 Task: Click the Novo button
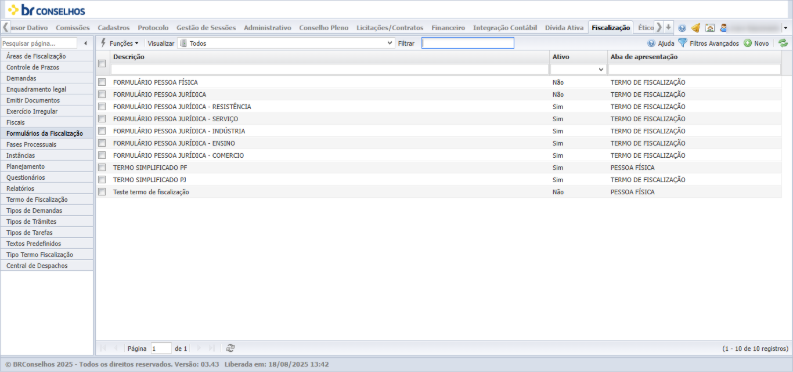[756, 43]
